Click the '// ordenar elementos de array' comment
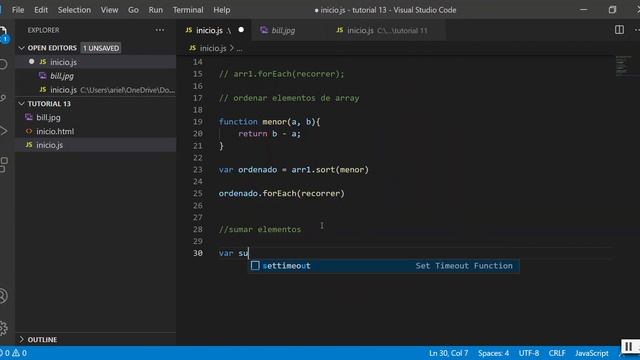This screenshot has height=360, width=640. coord(289,98)
